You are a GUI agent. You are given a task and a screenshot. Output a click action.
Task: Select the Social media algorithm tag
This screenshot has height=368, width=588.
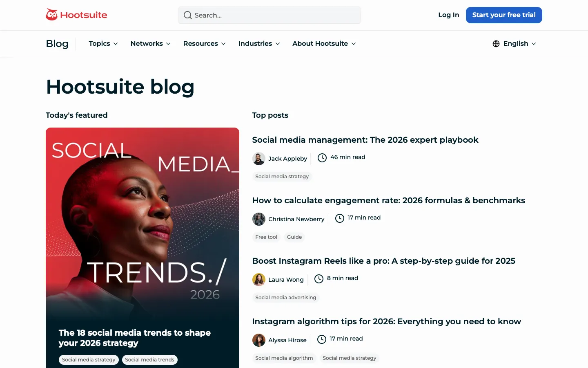tap(284, 358)
